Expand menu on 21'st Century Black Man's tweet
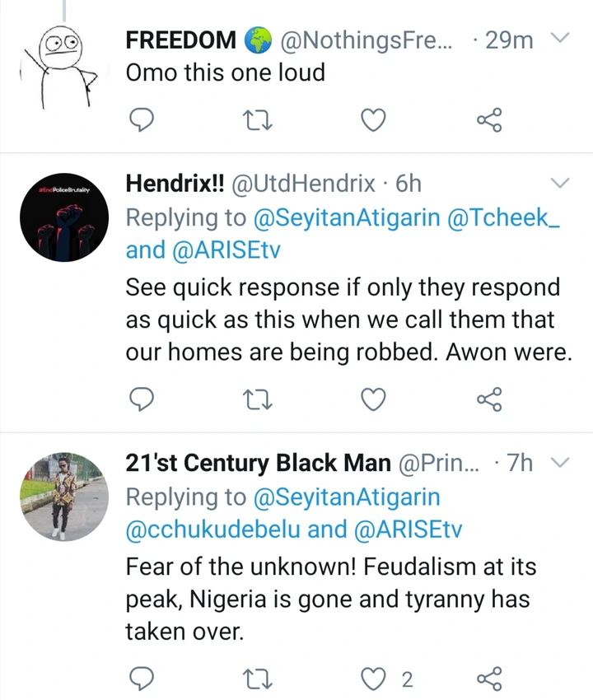Image resolution: width=593 pixels, height=700 pixels. click(x=560, y=463)
